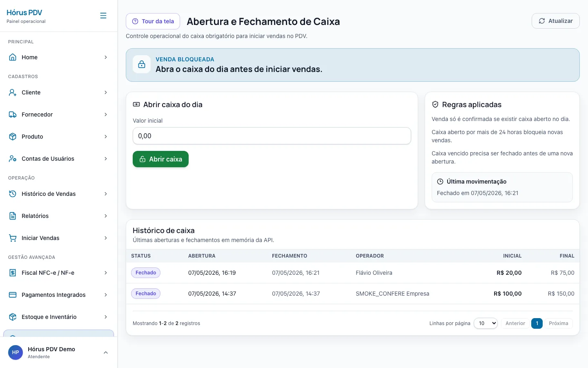588x368 pixels.
Task: Click the Fiscal NFC-e receipt icon
Action: pyautogui.click(x=13, y=273)
